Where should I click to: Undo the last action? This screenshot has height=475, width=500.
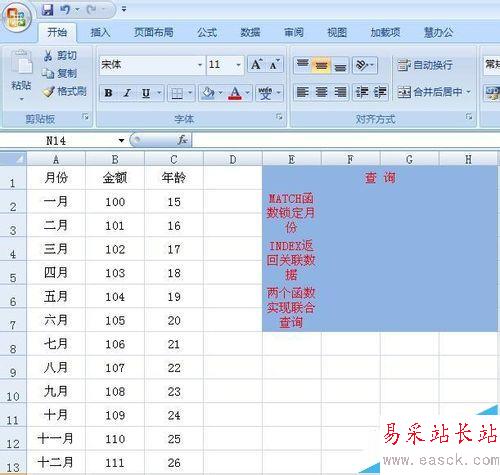[65, 10]
